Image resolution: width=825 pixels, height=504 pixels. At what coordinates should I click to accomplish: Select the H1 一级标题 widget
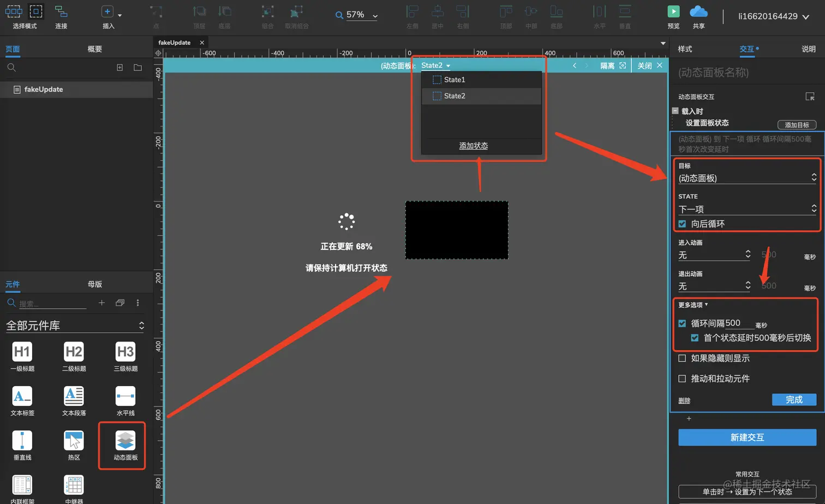(x=22, y=357)
